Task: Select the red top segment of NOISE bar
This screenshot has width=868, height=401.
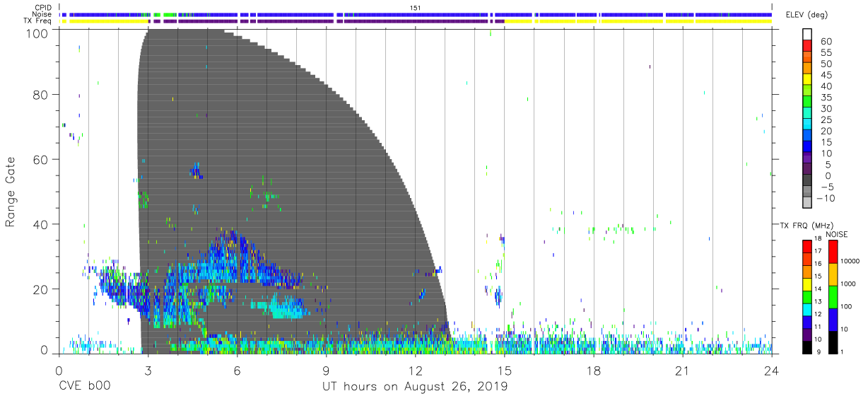Action: (x=833, y=251)
